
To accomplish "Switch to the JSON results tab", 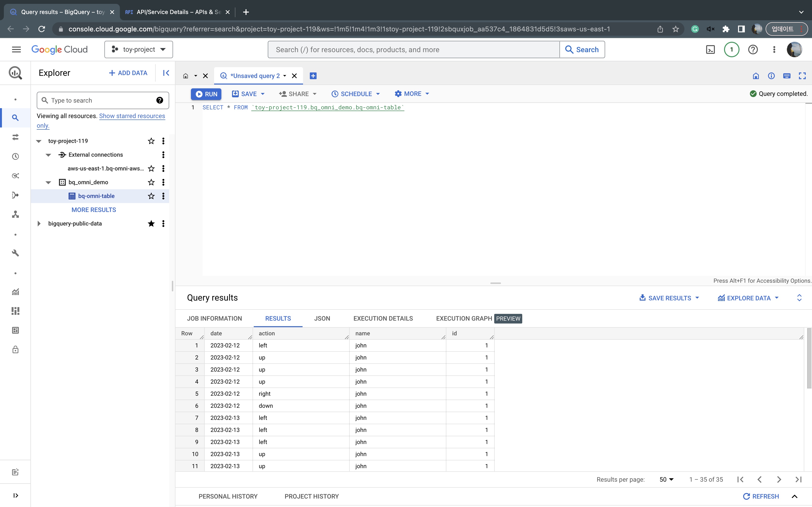I will [322, 318].
